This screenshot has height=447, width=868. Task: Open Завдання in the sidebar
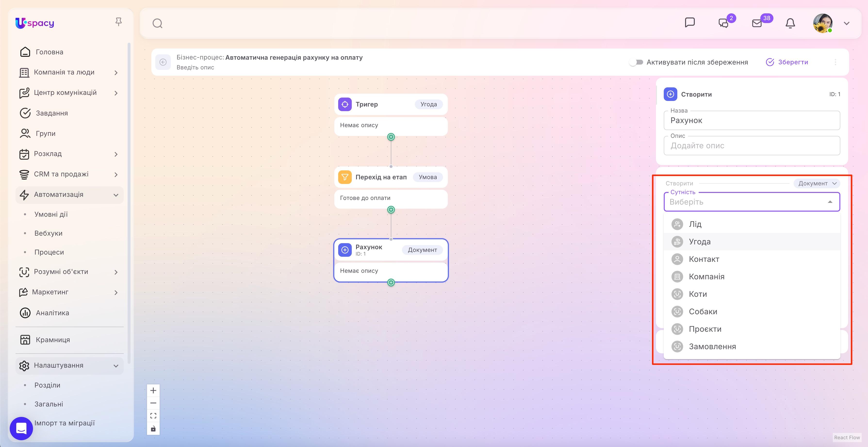[69, 113]
